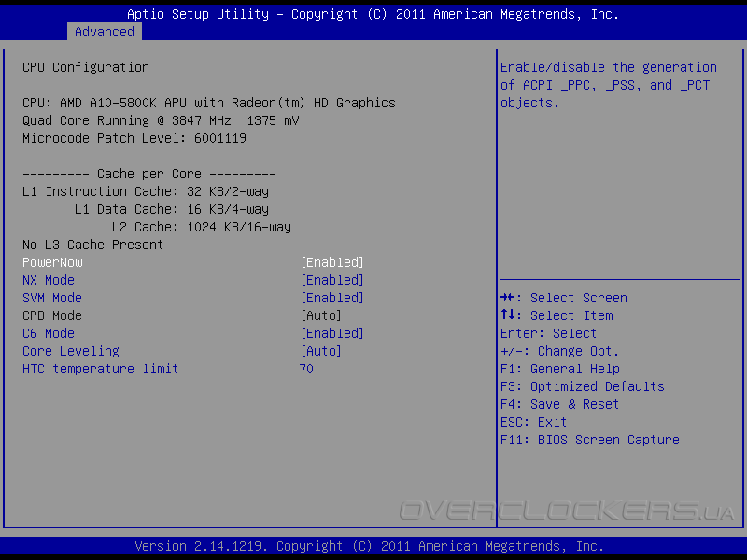Viewport: 747px width, 560px height.
Task: Select the SVM Mode setting label
Action: coord(52,298)
